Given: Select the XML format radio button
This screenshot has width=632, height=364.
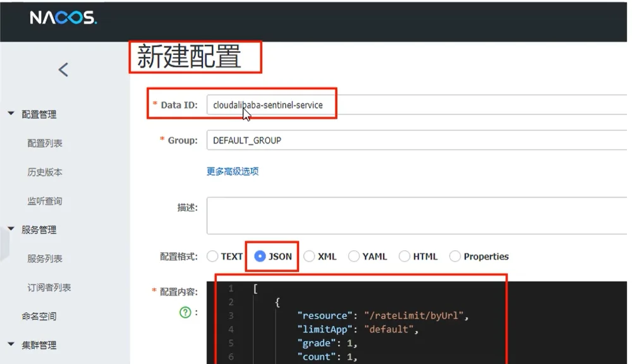Looking at the screenshot, I should click(x=309, y=257).
